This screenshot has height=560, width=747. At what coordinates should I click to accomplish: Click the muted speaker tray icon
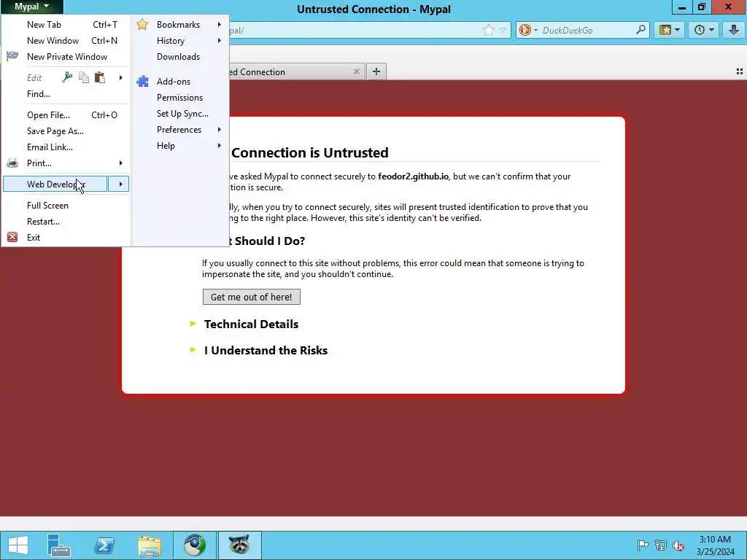[x=678, y=545]
